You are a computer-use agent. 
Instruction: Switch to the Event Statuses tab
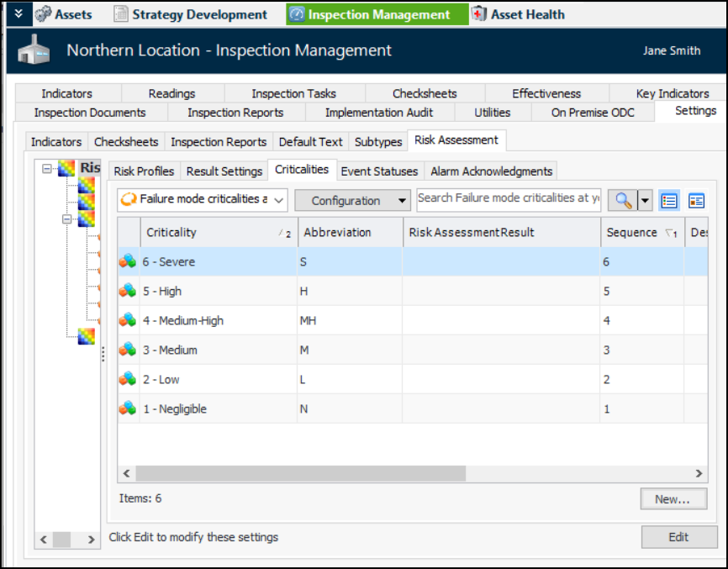click(379, 171)
